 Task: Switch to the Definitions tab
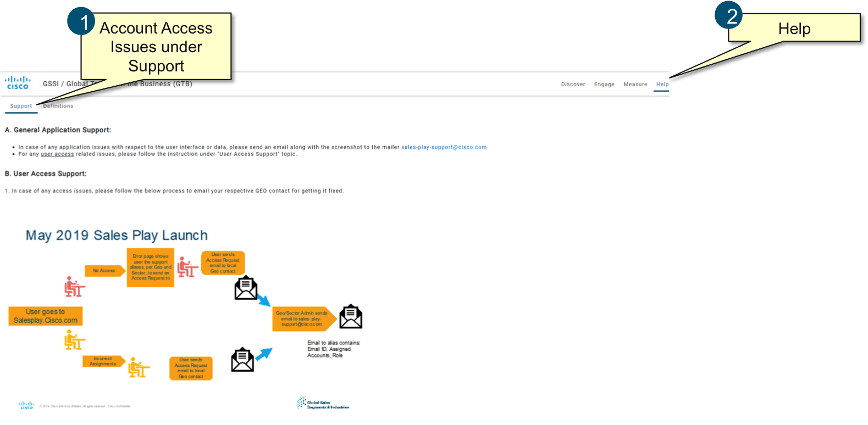pyautogui.click(x=58, y=107)
